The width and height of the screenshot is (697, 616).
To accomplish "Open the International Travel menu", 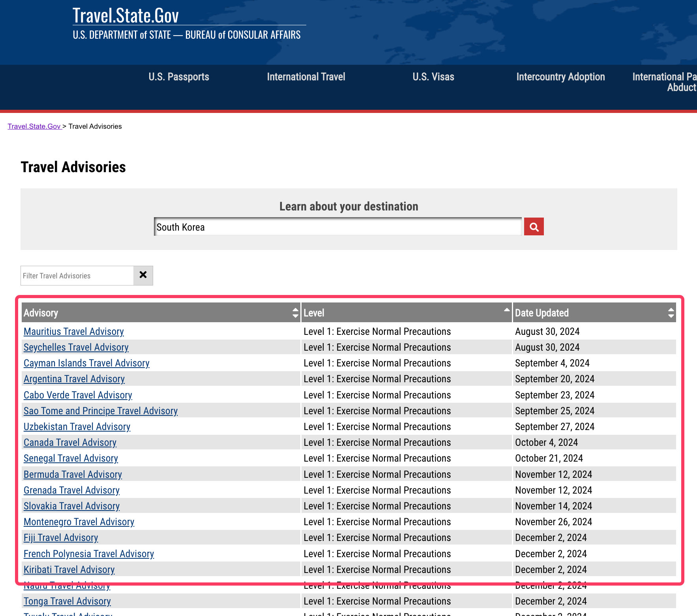I will (306, 77).
